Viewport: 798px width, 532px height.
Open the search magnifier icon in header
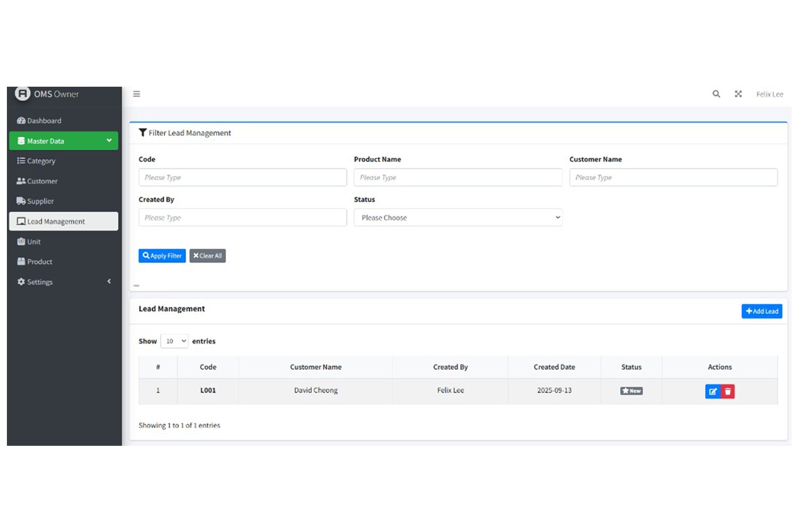tap(716, 94)
